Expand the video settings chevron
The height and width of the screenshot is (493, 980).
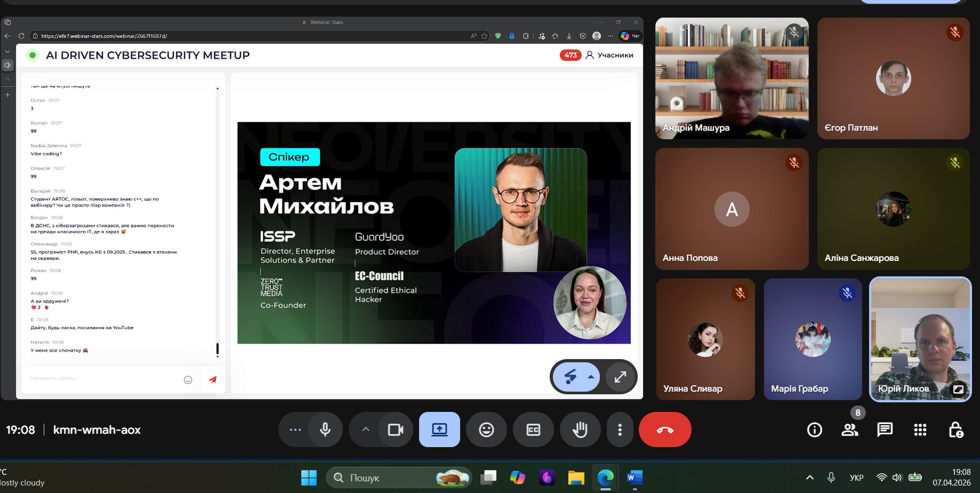366,430
